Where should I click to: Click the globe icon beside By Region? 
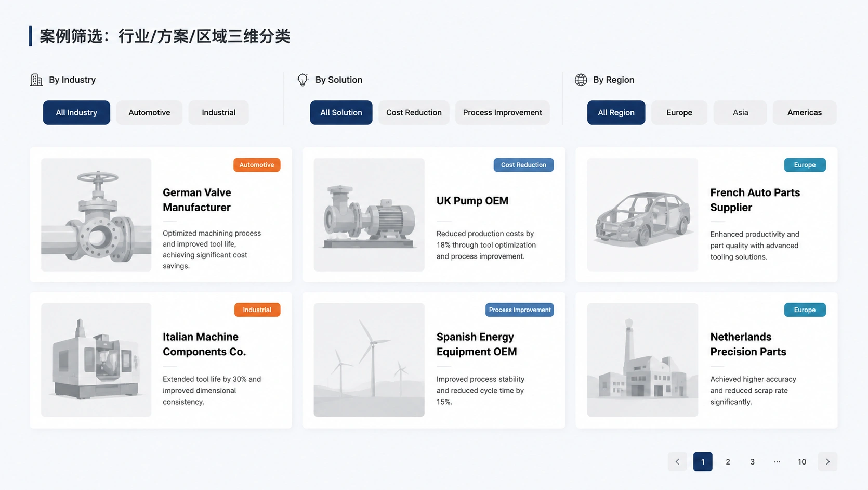click(x=581, y=80)
